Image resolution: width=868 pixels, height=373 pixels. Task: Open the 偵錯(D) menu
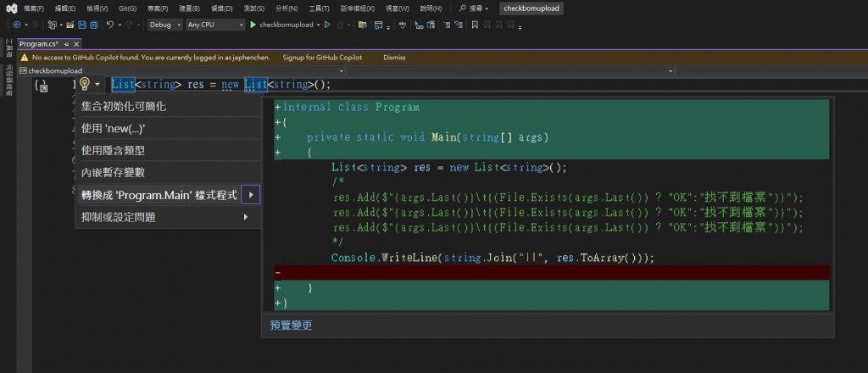pos(221,8)
